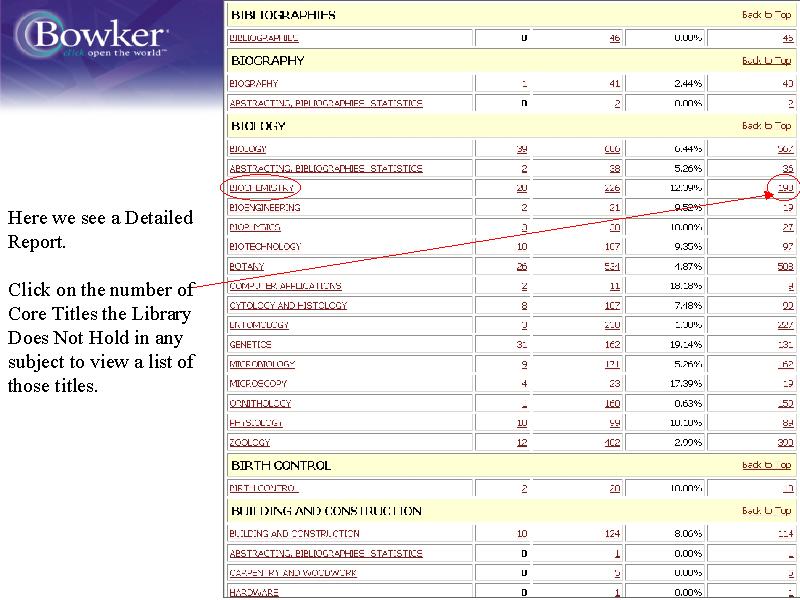Go back to top from Building and Construction header

(x=766, y=511)
